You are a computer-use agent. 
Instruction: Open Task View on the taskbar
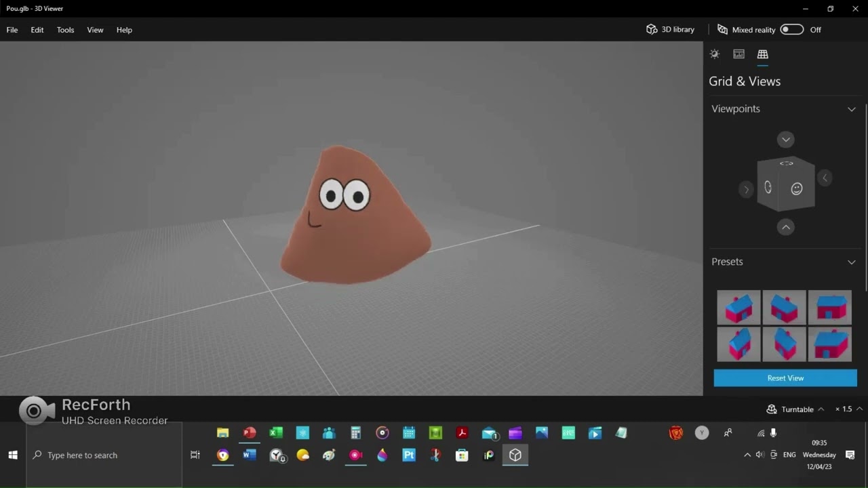coord(195,455)
